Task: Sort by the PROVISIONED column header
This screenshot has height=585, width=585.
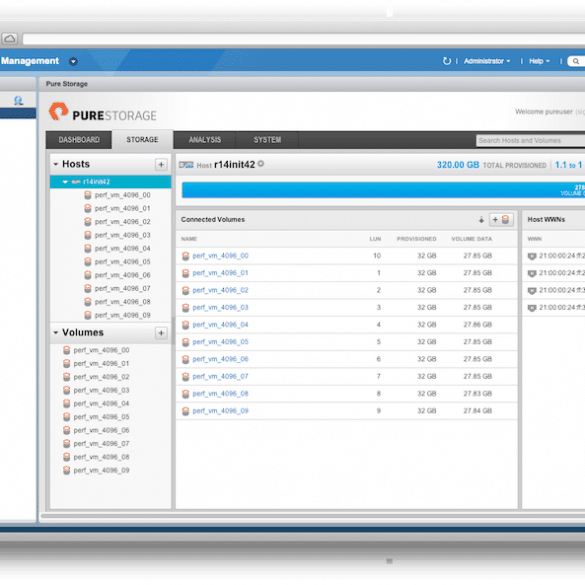Action: pyautogui.click(x=416, y=239)
